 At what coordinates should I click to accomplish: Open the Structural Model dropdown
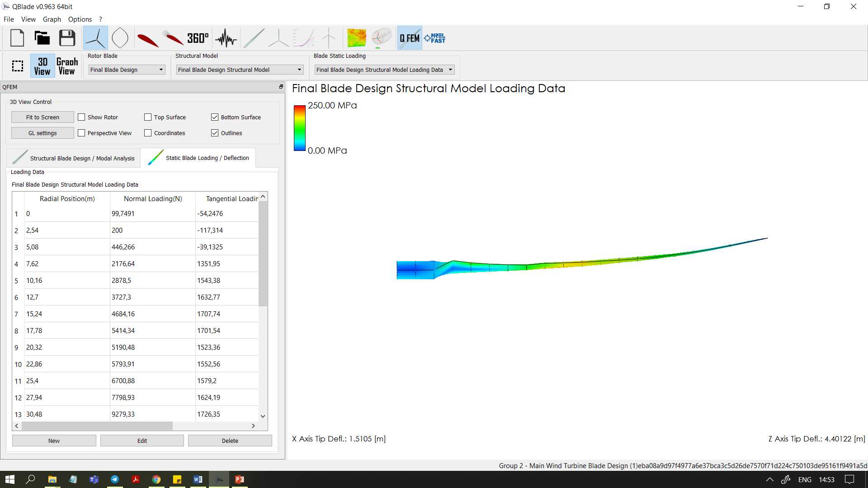(x=240, y=70)
